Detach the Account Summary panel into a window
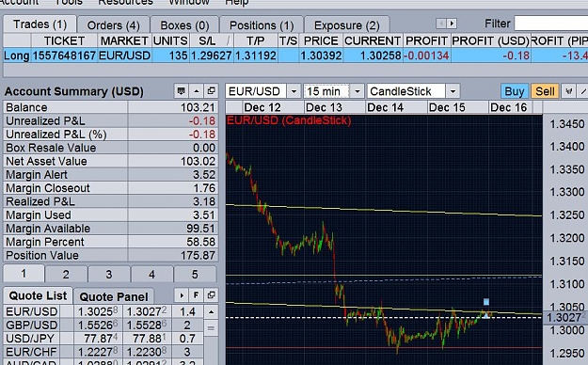 tap(211, 91)
